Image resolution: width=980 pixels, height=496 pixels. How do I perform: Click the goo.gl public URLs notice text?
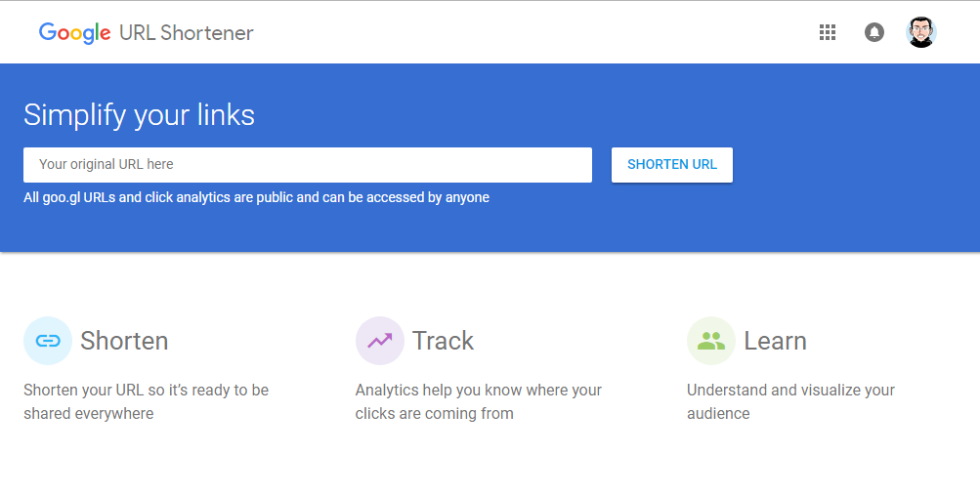[x=256, y=197]
